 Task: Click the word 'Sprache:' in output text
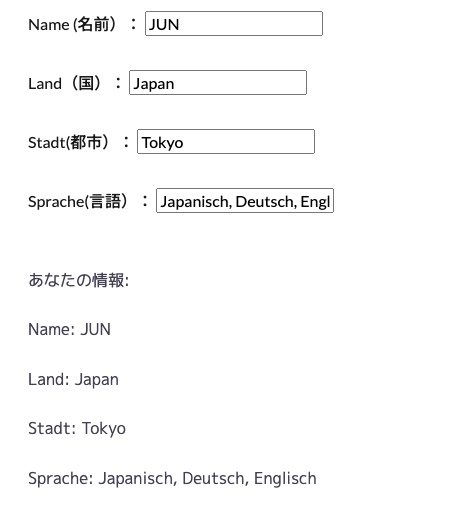pos(61,479)
